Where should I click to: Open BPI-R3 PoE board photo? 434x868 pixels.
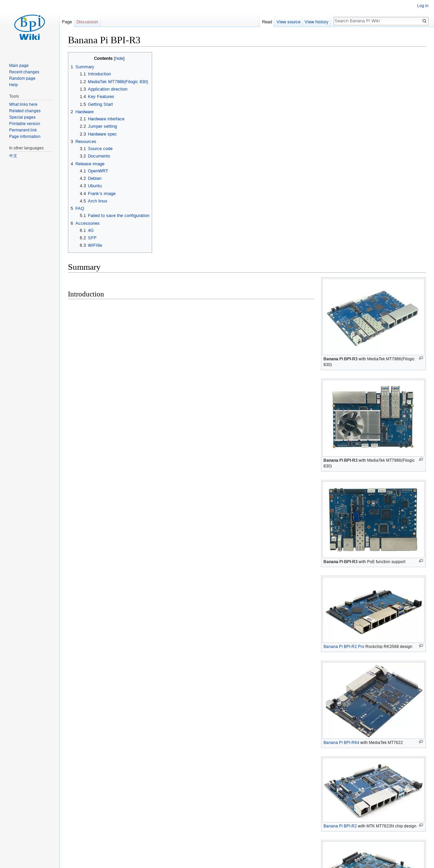click(373, 520)
